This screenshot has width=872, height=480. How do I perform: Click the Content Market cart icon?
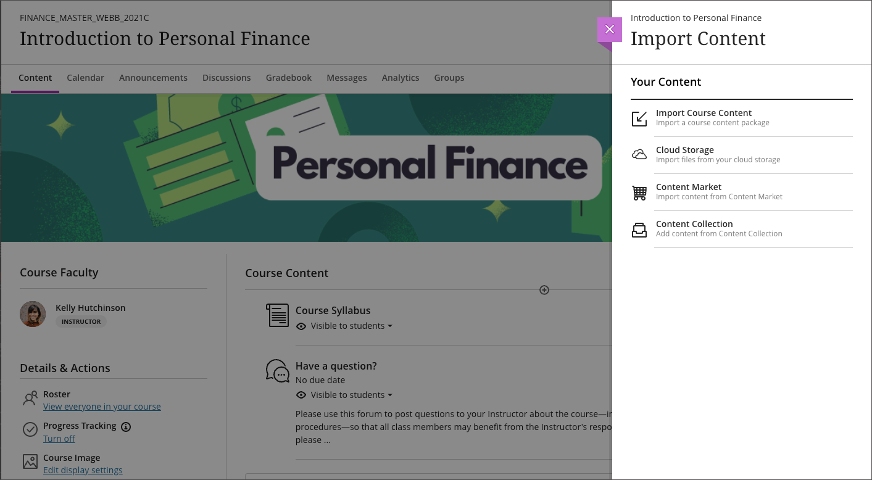tap(640, 192)
